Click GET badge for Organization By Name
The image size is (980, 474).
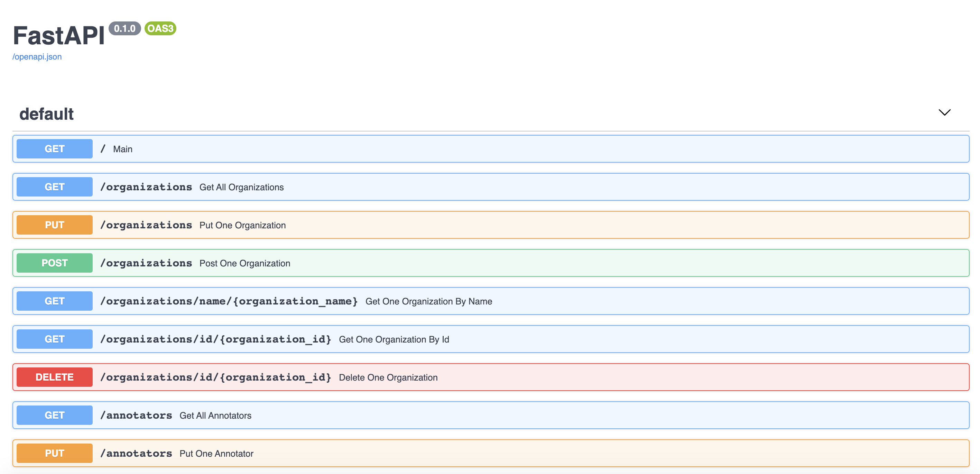[x=54, y=301]
